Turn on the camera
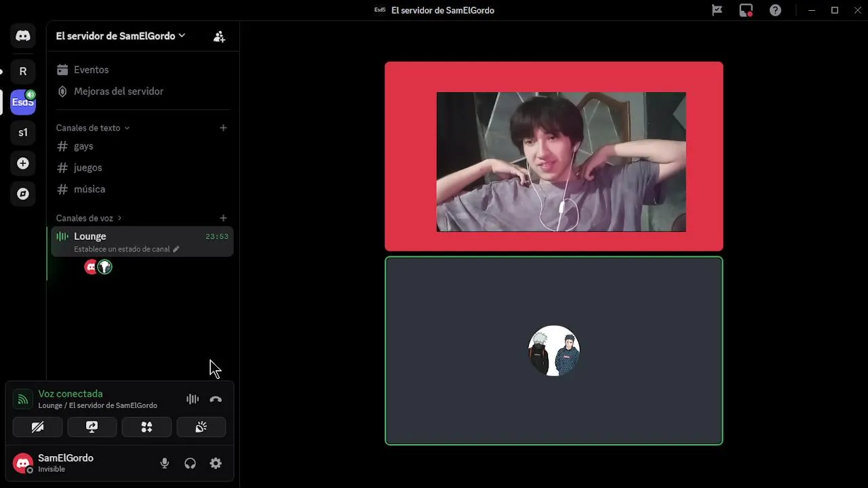This screenshot has height=488, width=868. click(37, 427)
